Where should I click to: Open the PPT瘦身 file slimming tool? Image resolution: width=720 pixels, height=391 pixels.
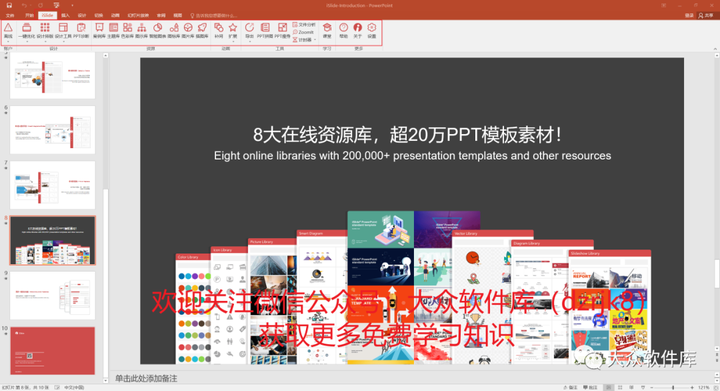pyautogui.click(x=282, y=30)
